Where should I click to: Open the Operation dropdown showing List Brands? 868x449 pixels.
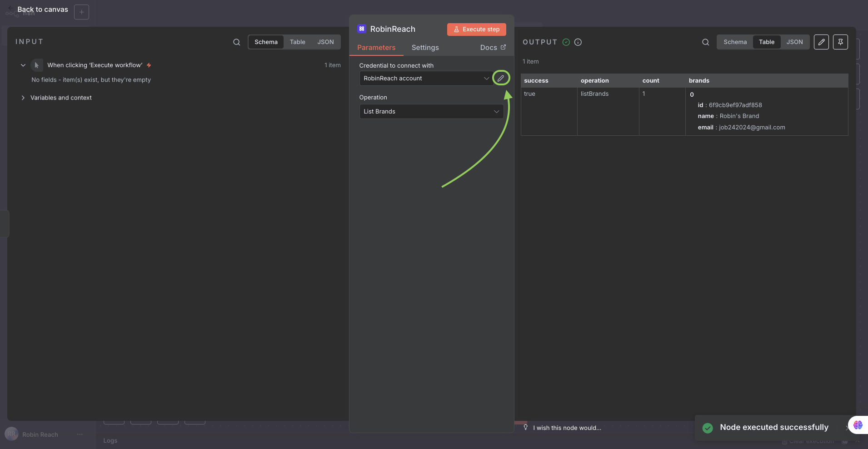click(x=431, y=112)
